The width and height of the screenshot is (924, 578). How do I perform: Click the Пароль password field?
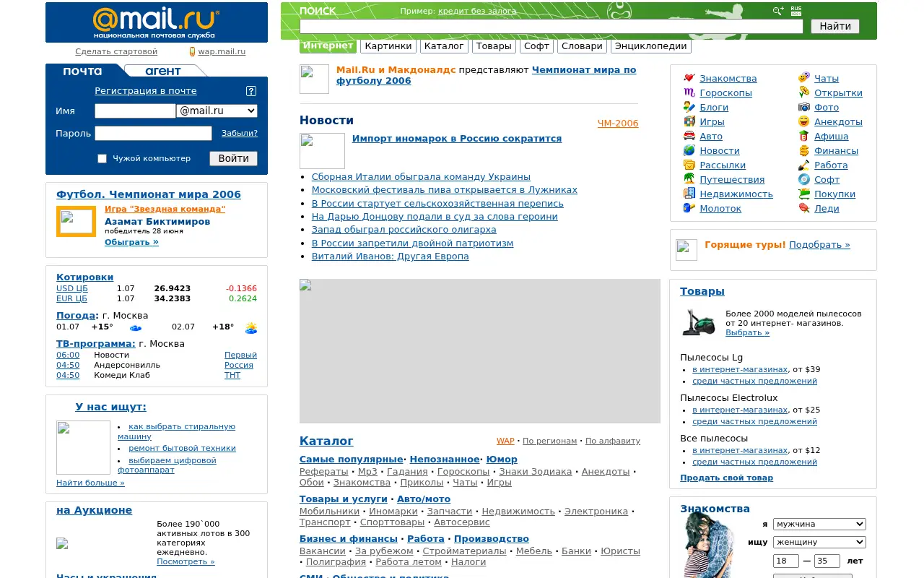(x=153, y=133)
